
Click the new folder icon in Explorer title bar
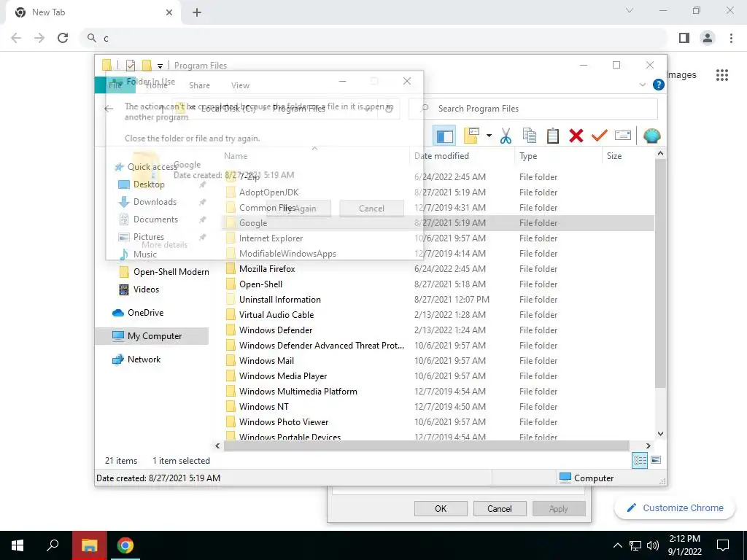click(147, 65)
